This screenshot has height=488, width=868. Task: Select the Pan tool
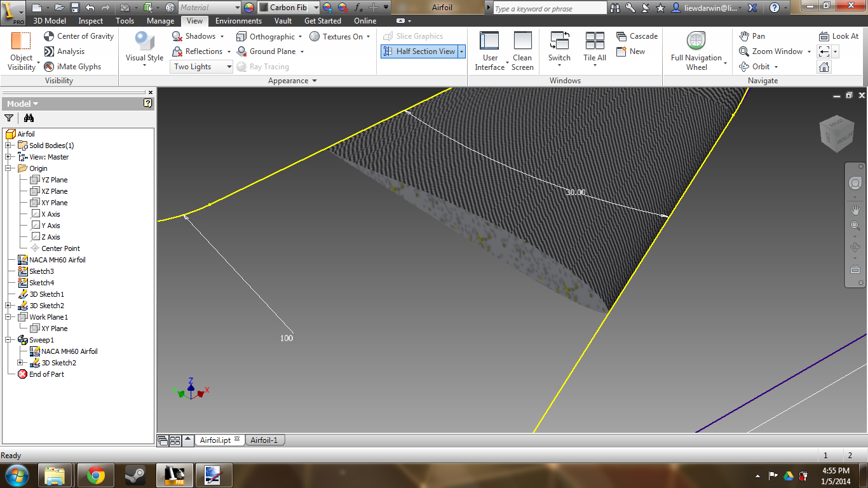[752, 36]
